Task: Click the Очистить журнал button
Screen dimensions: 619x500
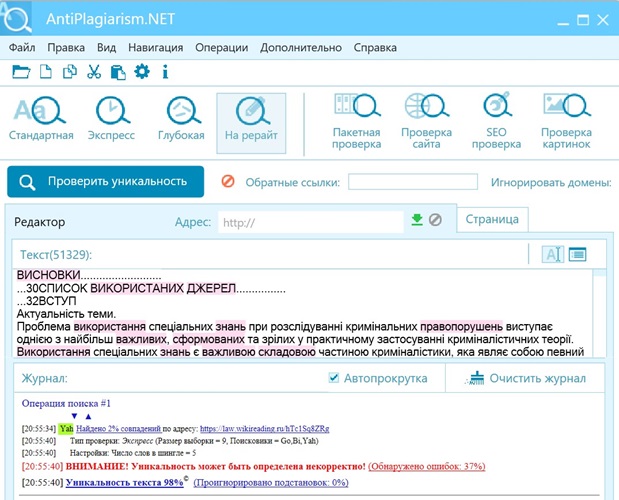Action: [x=525, y=378]
